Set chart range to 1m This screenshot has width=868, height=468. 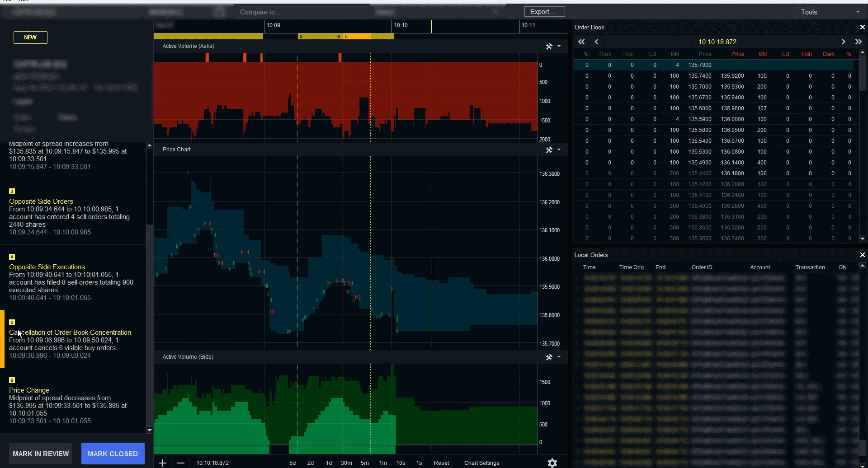pyautogui.click(x=383, y=463)
